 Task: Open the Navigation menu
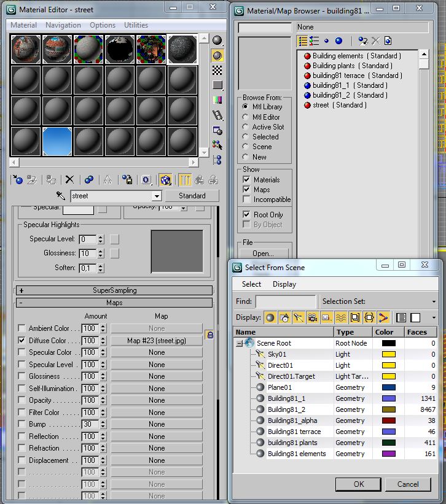tap(63, 25)
